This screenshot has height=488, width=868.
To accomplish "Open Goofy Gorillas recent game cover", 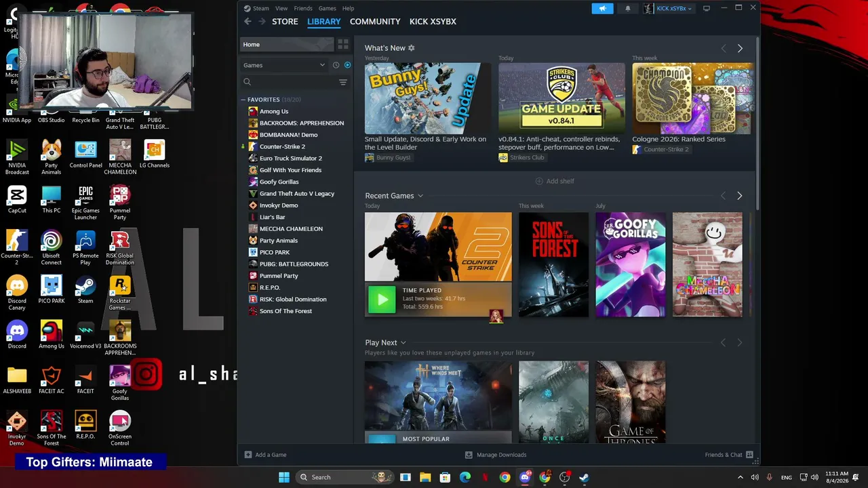I will pos(631,264).
